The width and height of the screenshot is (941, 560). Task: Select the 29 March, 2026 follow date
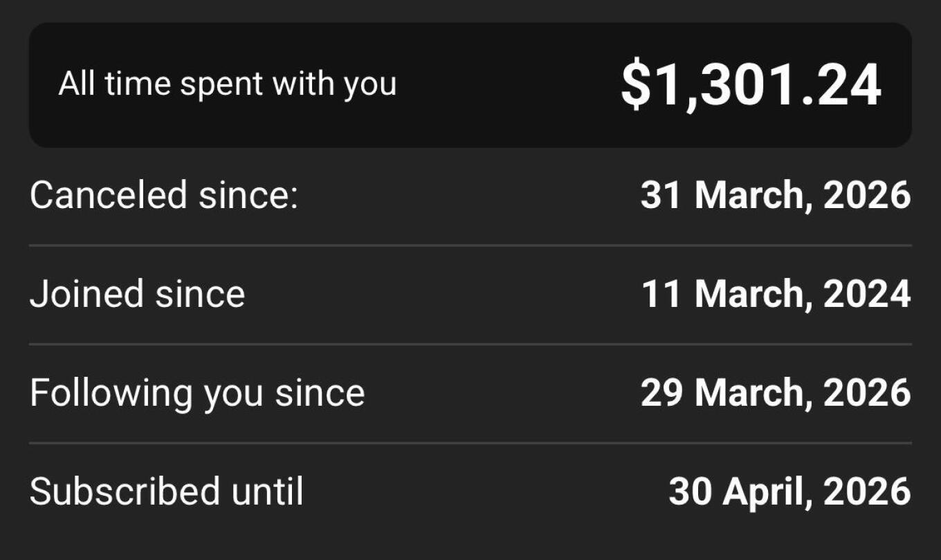[775, 393]
